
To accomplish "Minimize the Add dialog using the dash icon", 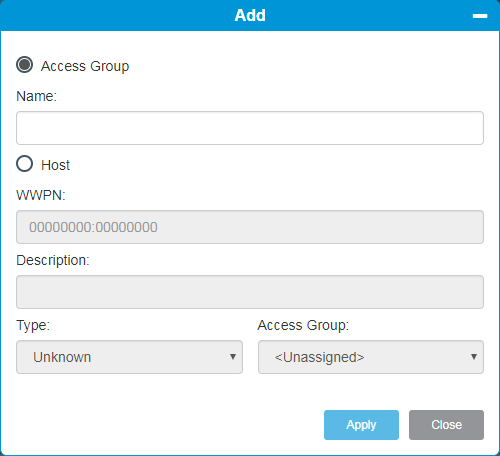I will pyautogui.click(x=480, y=16).
